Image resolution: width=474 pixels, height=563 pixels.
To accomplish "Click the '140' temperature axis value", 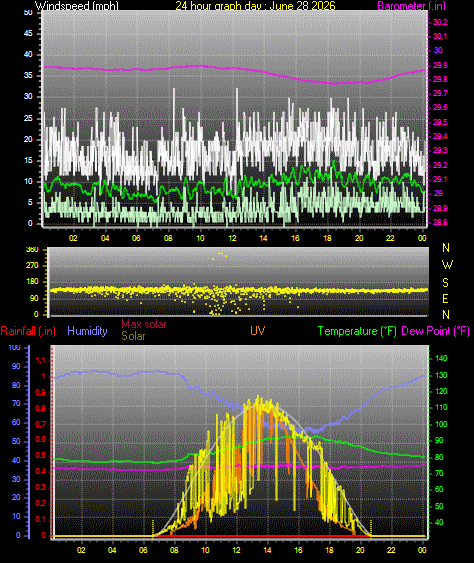I will pos(441,358).
